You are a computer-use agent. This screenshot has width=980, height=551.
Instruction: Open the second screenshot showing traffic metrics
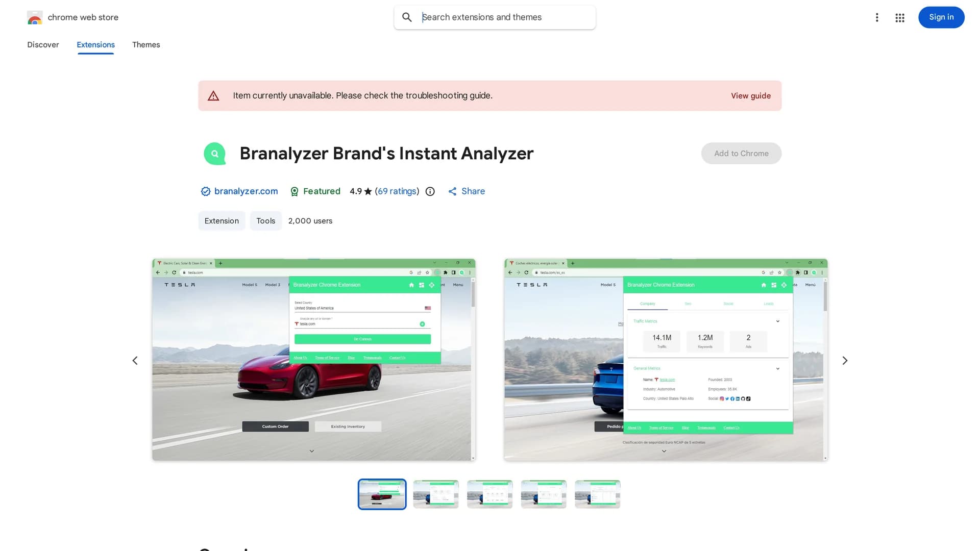(x=666, y=360)
